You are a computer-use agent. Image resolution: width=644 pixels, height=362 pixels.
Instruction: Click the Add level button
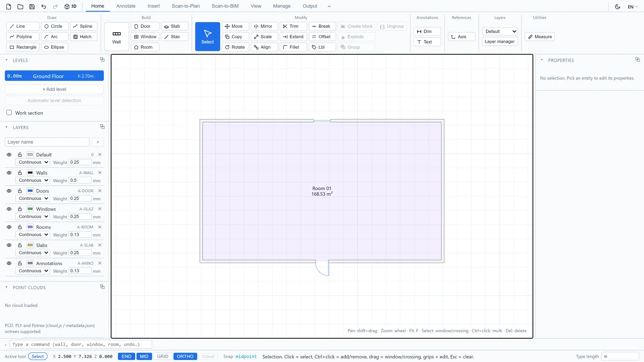coord(54,89)
